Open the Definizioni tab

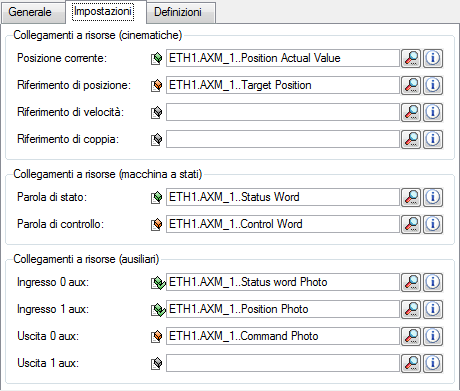181,13
